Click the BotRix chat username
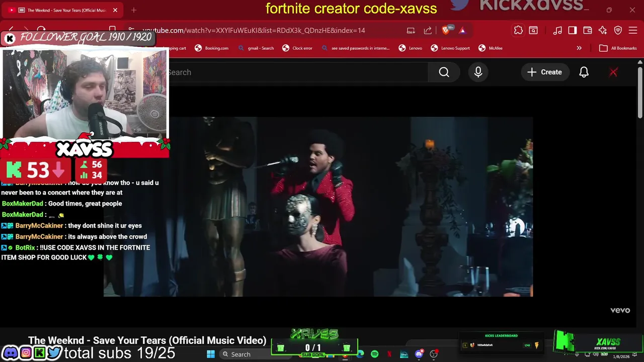 [25, 248]
